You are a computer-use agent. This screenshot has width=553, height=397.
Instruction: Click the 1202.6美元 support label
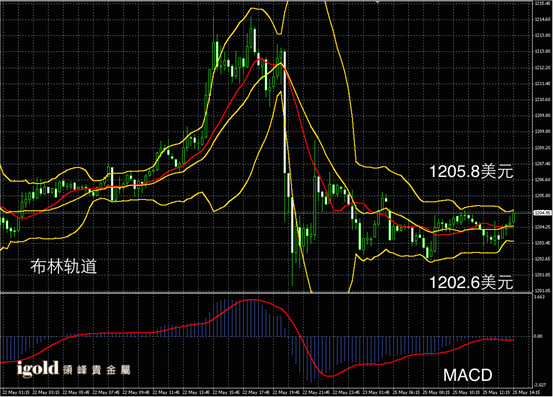pos(471,282)
